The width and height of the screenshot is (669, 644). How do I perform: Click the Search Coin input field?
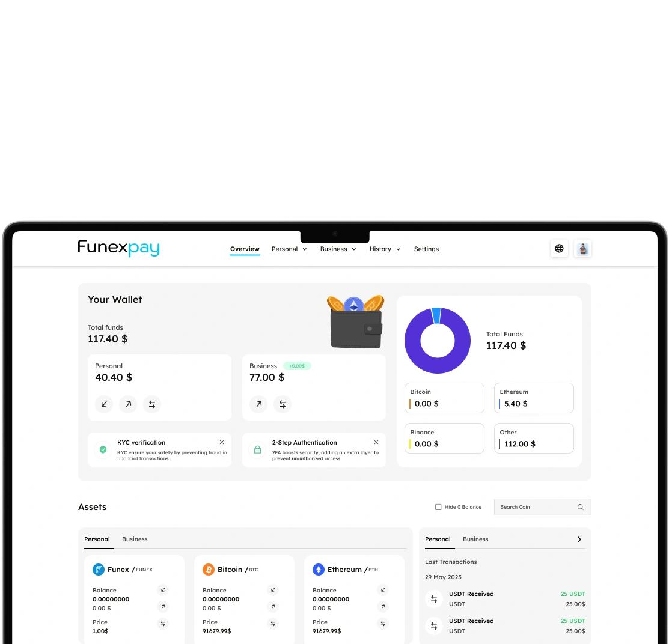535,507
